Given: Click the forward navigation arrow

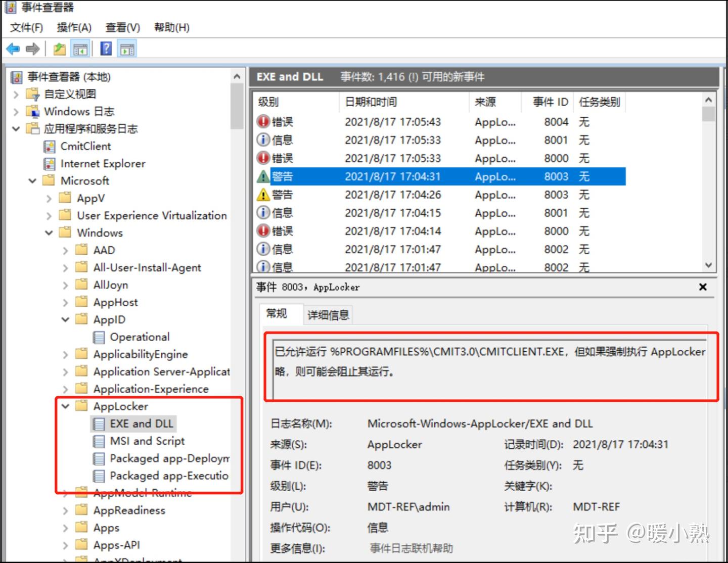Looking at the screenshot, I should tap(32, 48).
